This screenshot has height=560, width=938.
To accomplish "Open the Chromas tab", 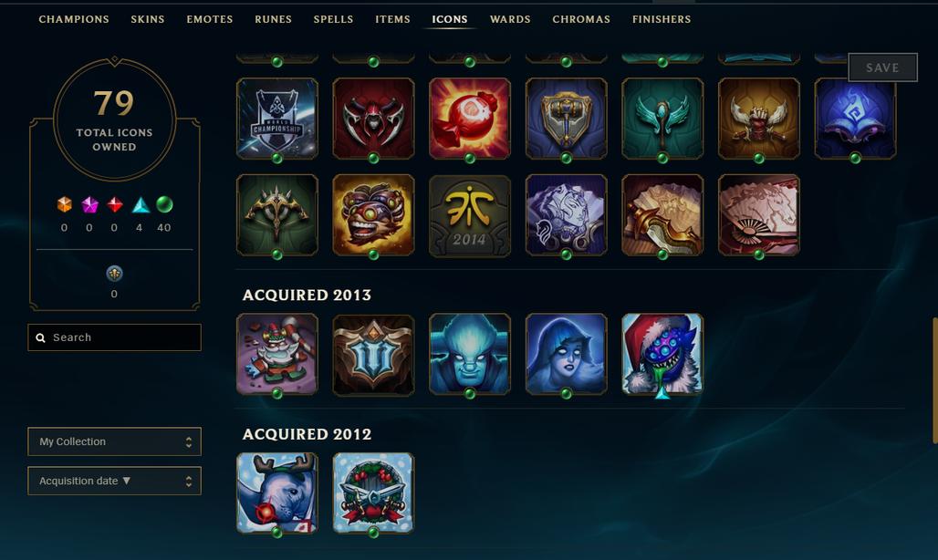I will coord(581,19).
